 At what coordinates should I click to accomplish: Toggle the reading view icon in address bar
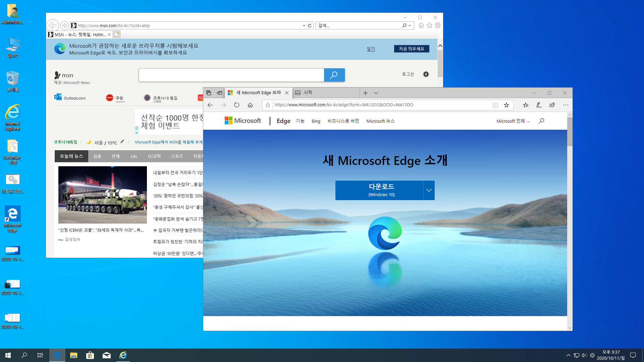tap(495, 105)
